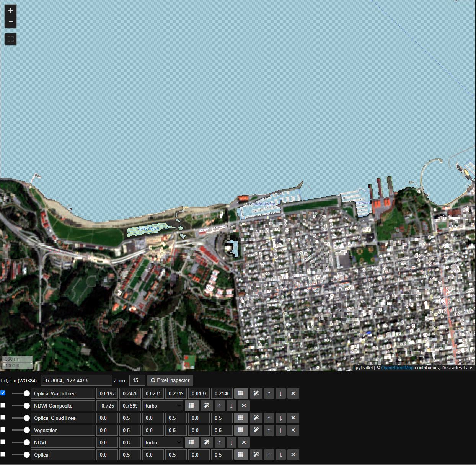
Task: Move Optical Cloud Free layer up
Action: pos(269,418)
